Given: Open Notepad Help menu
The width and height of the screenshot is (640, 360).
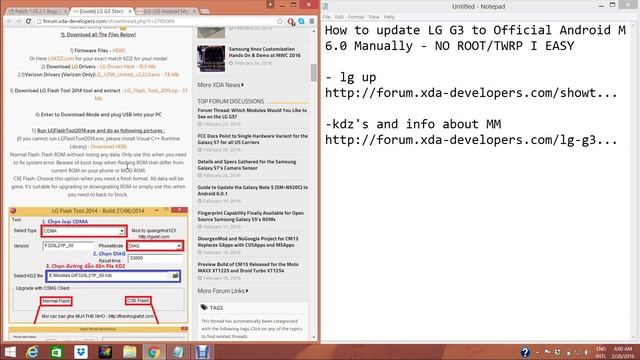Looking at the screenshot, I should click(389, 17).
